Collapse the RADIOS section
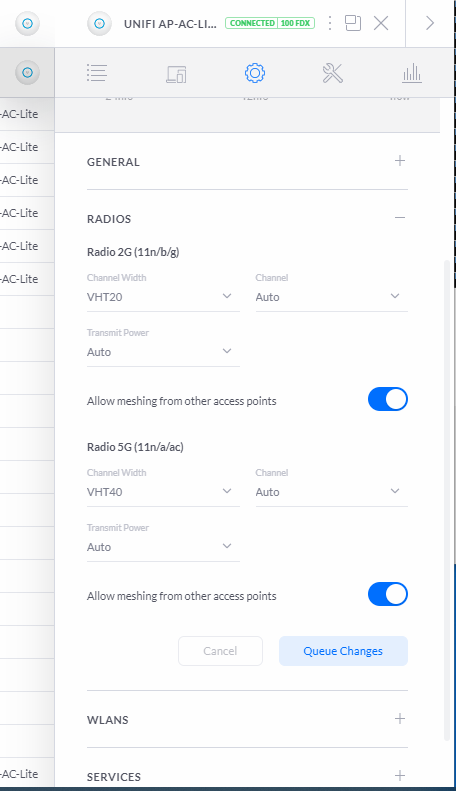456x791 pixels. [400, 217]
